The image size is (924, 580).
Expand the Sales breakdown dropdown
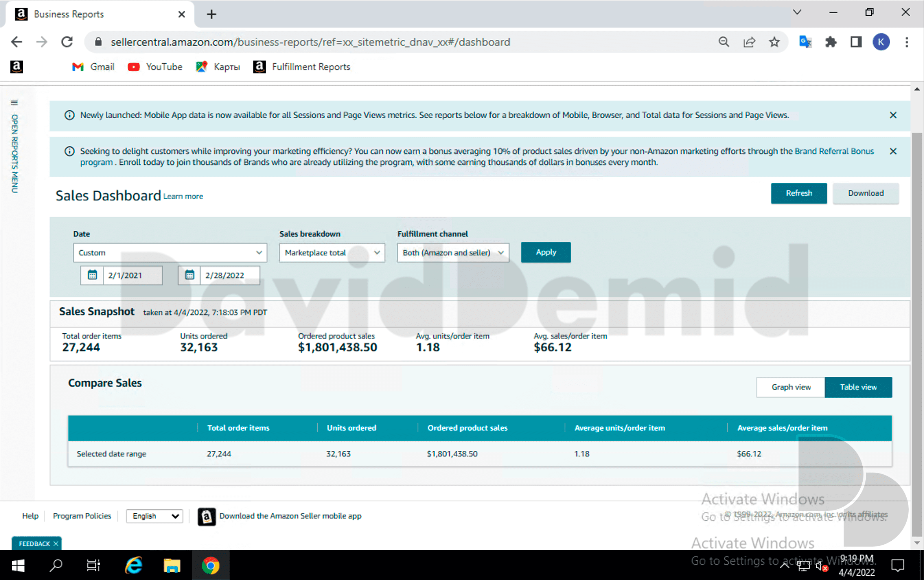pyautogui.click(x=332, y=253)
